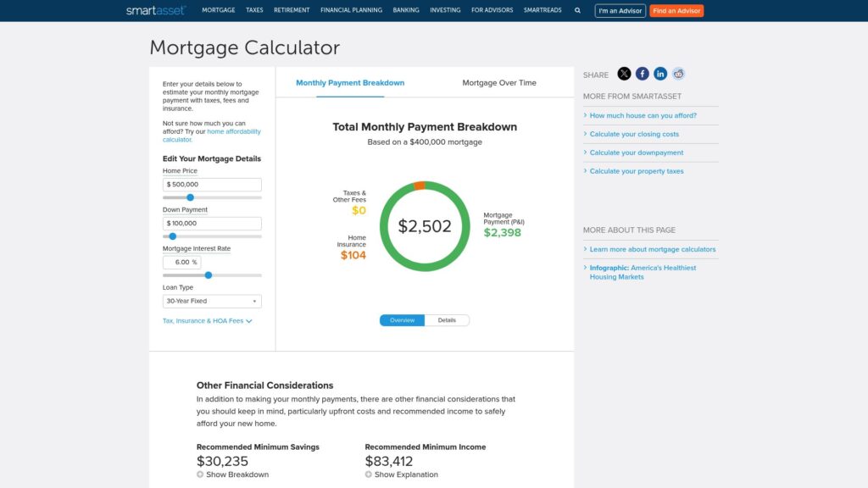Click the Home Price slider handle
The width and height of the screenshot is (868, 488).
click(190, 197)
